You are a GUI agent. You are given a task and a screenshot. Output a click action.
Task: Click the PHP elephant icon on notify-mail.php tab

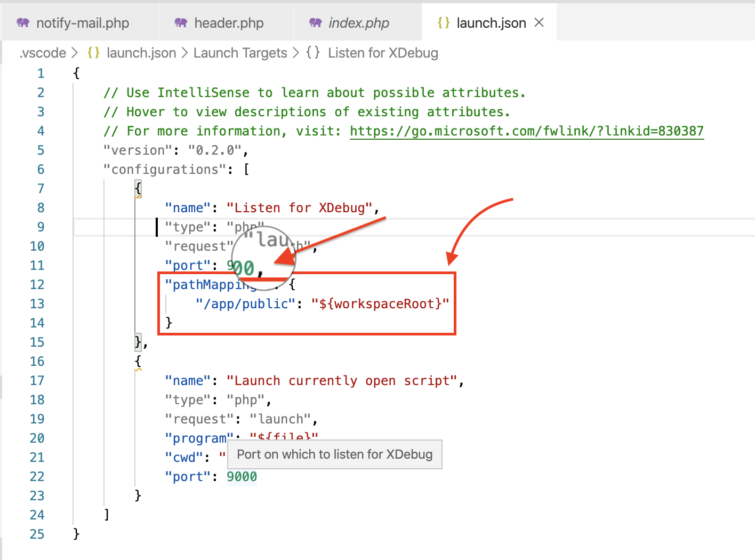23,23
